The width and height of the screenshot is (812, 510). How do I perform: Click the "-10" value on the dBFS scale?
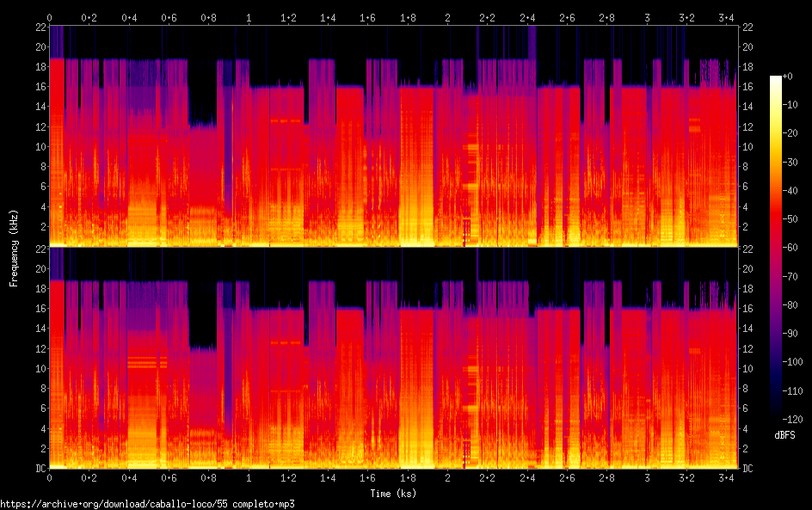[790, 105]
